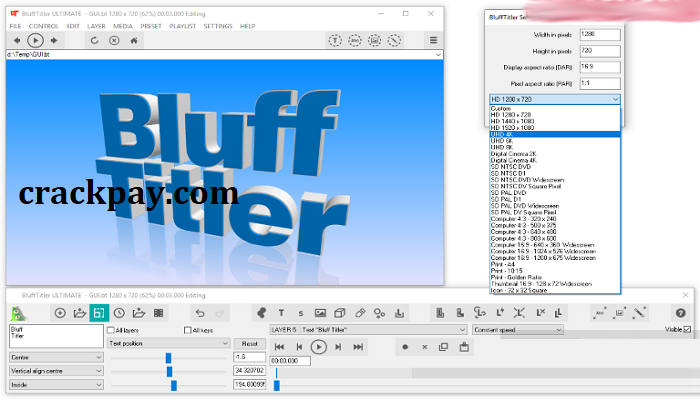Open the LAYER menu

click(96, 26)
